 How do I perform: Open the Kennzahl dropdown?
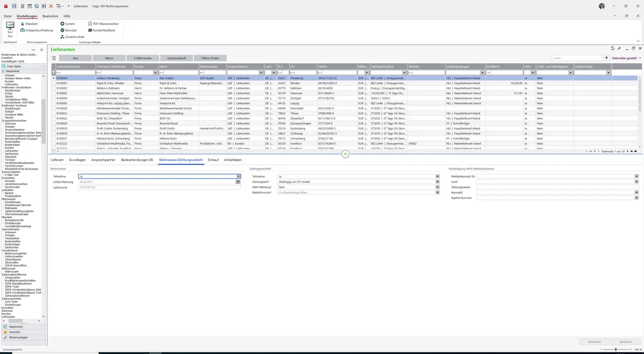(x=636, y=193)
